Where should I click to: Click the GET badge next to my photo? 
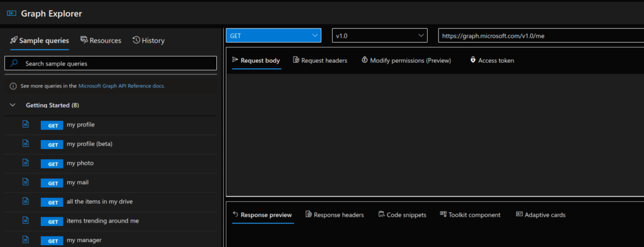click(x=52, y=164)
